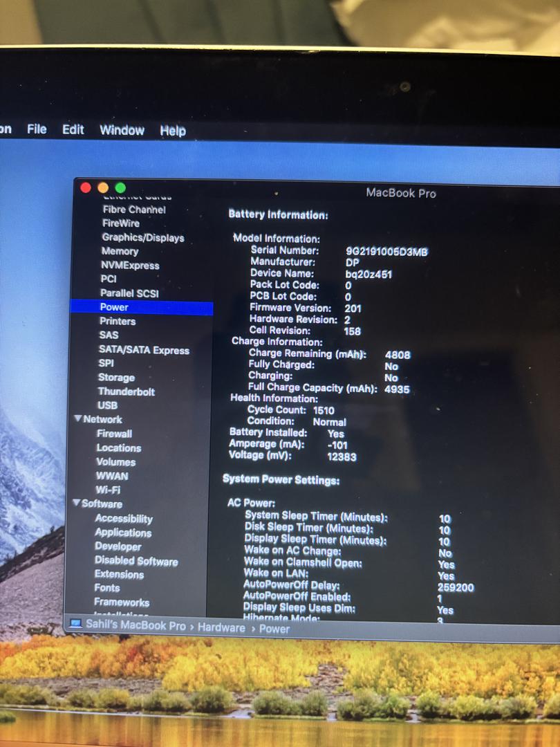Image resolution: width=560 pixels, height=747 pixels.
Task: Open the Help menu
Action: 173,131
